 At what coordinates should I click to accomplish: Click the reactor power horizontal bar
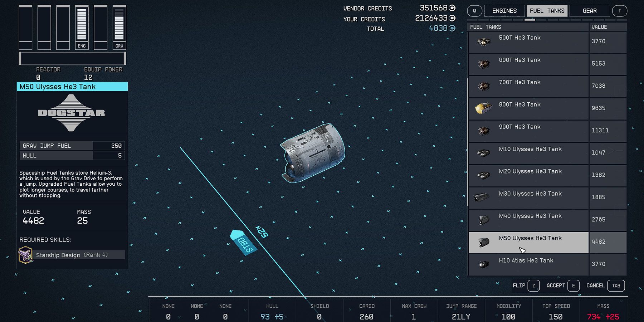(72, 58)
